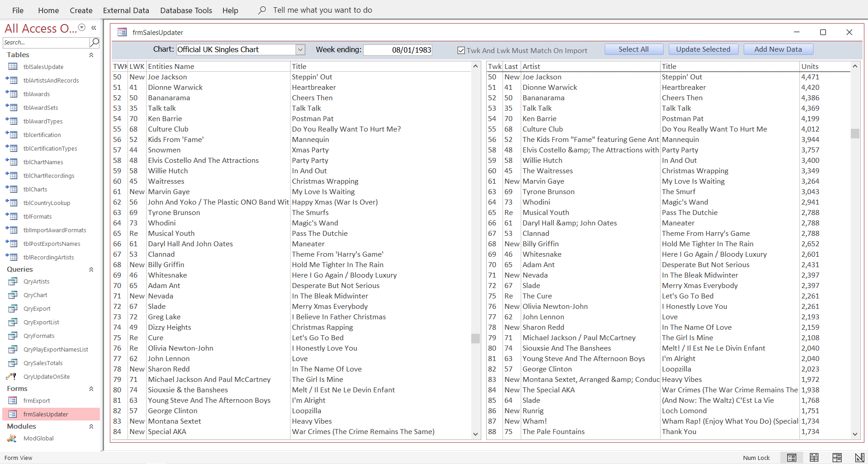Select Joe Jackson row in left list
The width and height of the screenshot is (868, 464).
pos(291,77)
